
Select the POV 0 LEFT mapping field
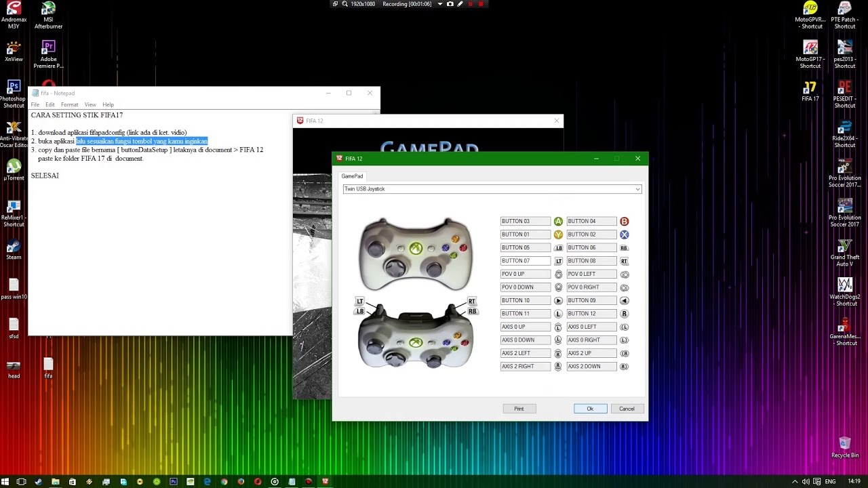pyautogui.click(x=592, y=274)
